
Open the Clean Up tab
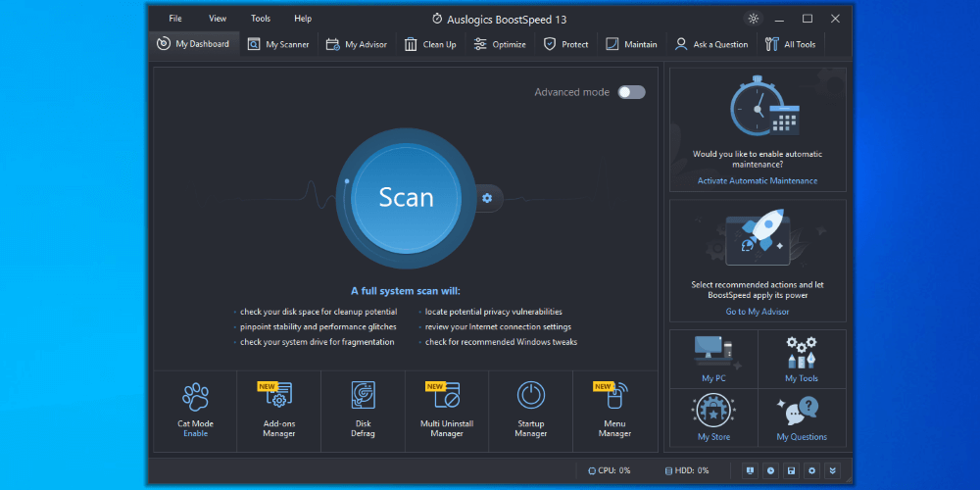pos(430,44)
